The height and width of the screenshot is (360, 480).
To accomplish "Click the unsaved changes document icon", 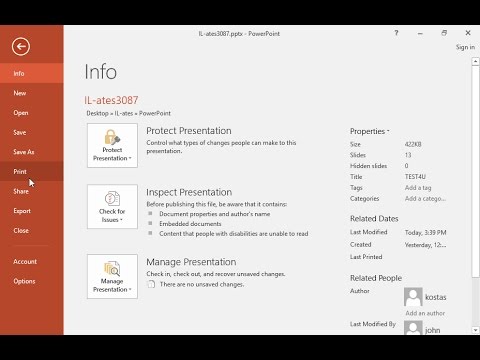I will [x=151, y=284].
